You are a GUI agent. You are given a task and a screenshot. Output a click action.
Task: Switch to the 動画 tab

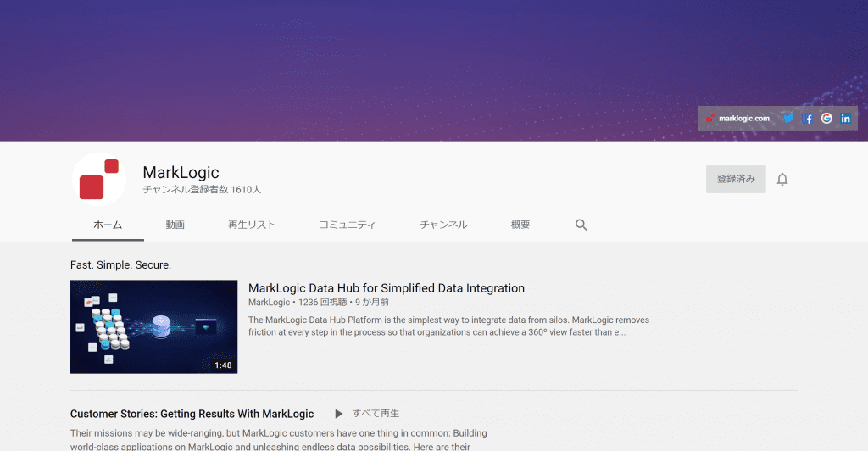[175, 225]
